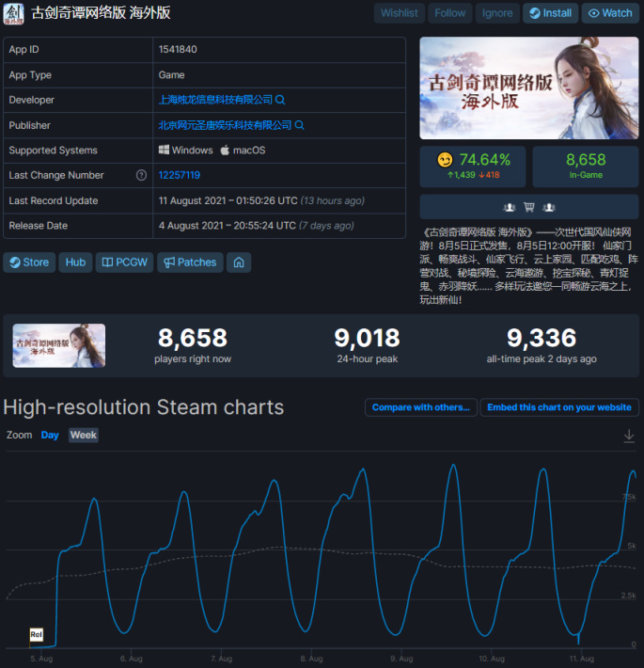Search publisher via magnifier icon
Viewport: 644px width, 668px height.
[299, 125]
